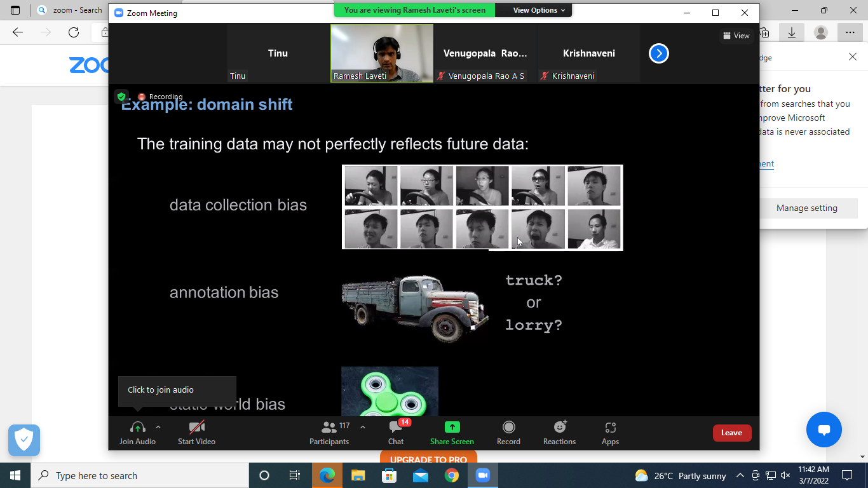
Task: Open Microsoft Edge from taskbar
Action: [327, 475]
